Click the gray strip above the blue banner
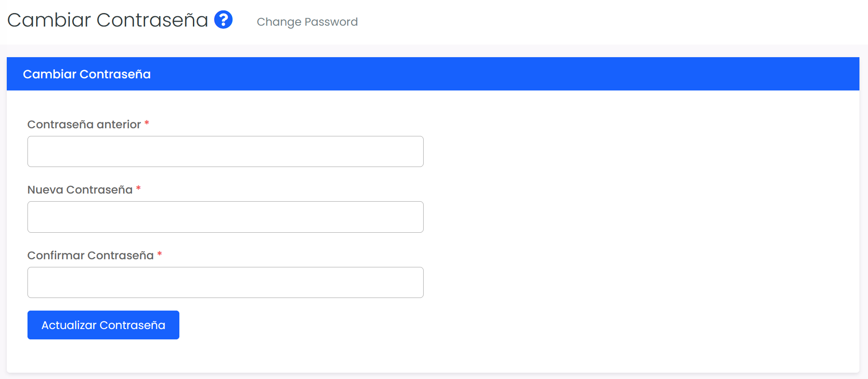 click(433, 51)
